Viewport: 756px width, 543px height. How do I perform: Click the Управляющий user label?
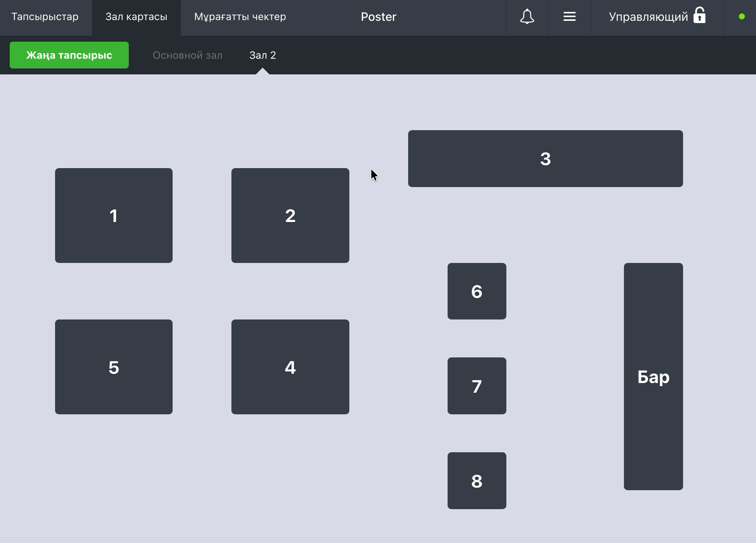click(x=648, y=17)
